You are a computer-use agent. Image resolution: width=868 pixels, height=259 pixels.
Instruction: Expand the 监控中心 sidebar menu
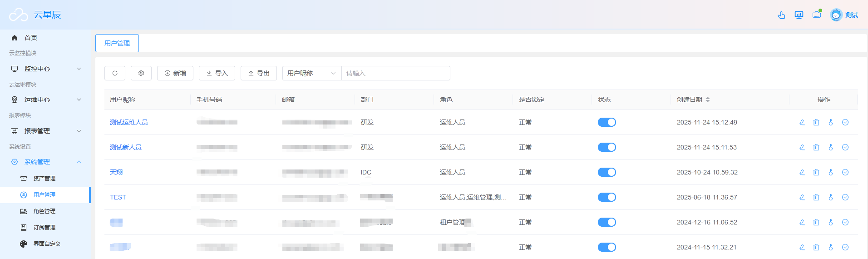tap(45, 69)
